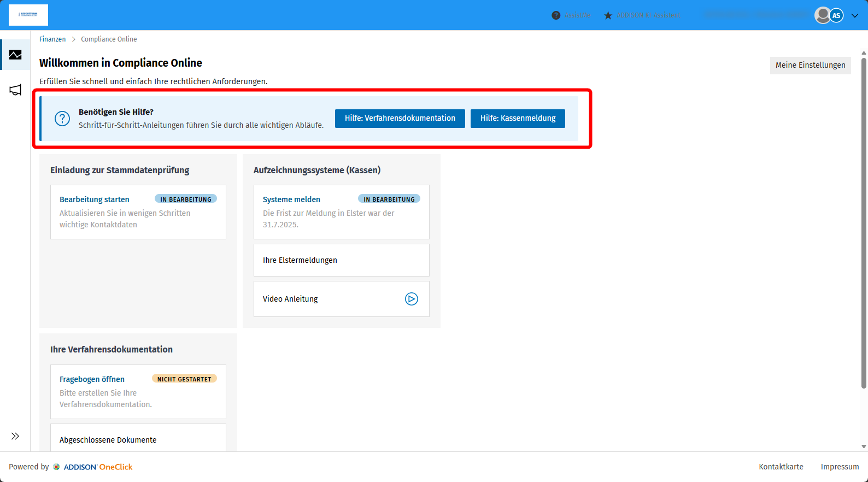This screenshot has height=482, width=868.
Task: Expand the sidebar with the double chevron
Action: [15, 436]
